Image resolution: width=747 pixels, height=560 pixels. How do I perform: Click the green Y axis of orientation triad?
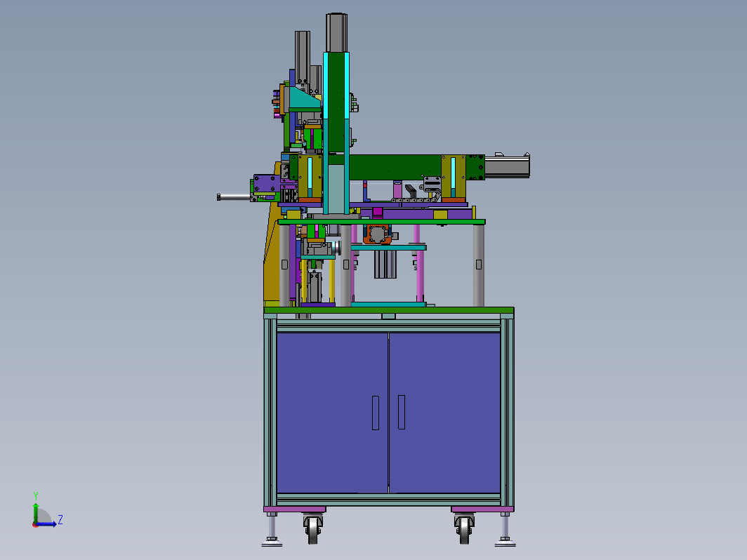(x=35, y=512)
